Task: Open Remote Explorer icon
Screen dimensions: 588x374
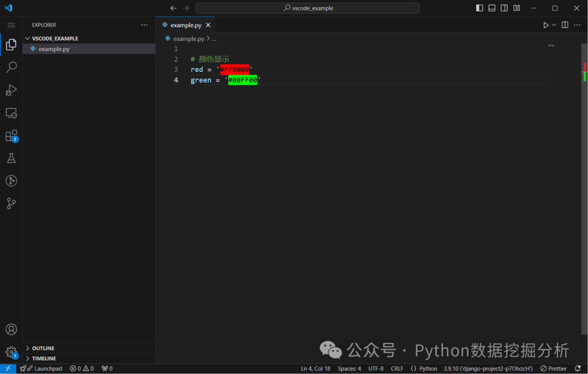Action: (11, 113)
